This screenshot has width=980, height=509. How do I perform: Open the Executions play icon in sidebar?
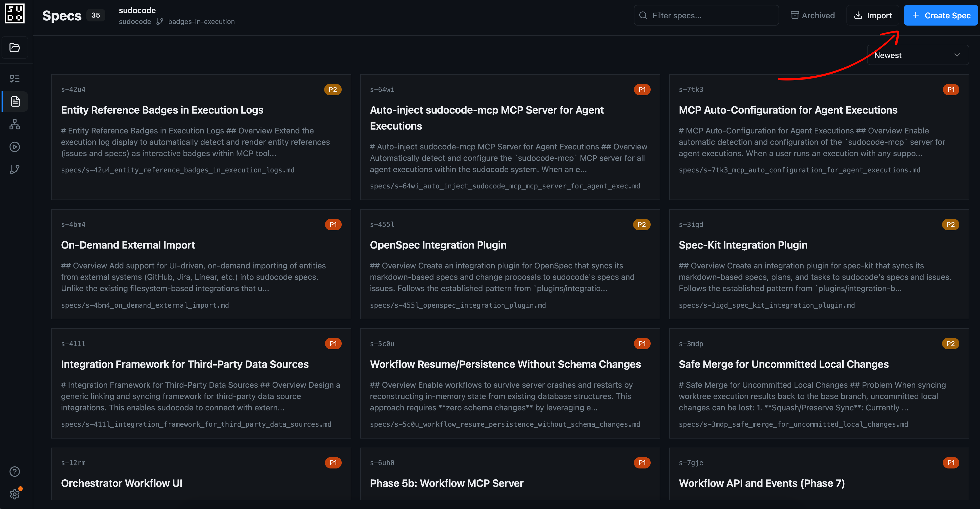pyautogui.click(x=14, y=147)
